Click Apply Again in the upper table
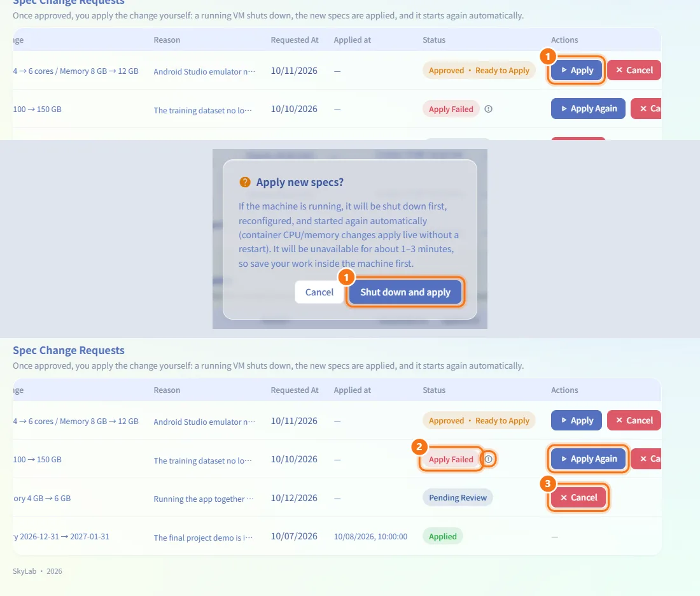 (588, 109)
